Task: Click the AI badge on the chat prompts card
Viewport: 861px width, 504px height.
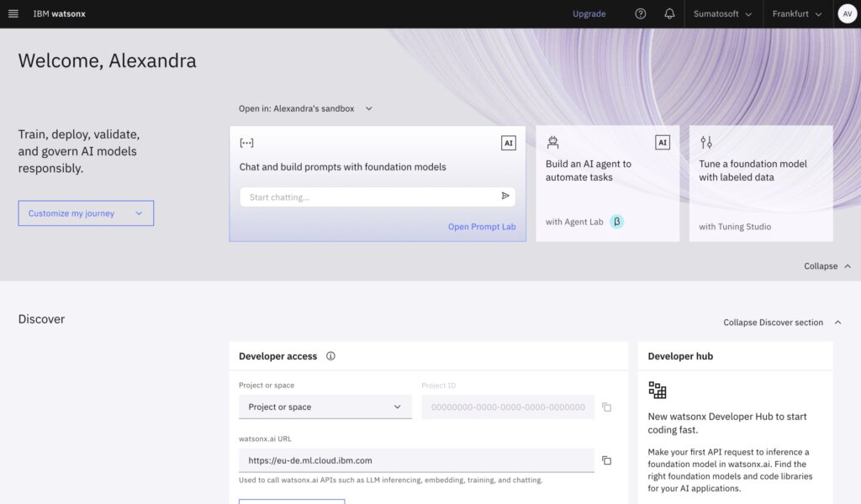Action: pos(509,143)
